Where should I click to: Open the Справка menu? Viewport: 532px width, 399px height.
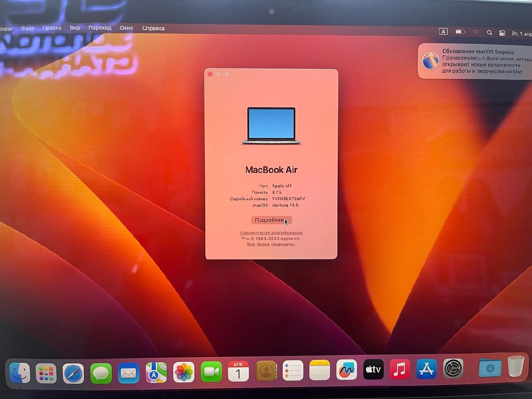pos(153,28)
